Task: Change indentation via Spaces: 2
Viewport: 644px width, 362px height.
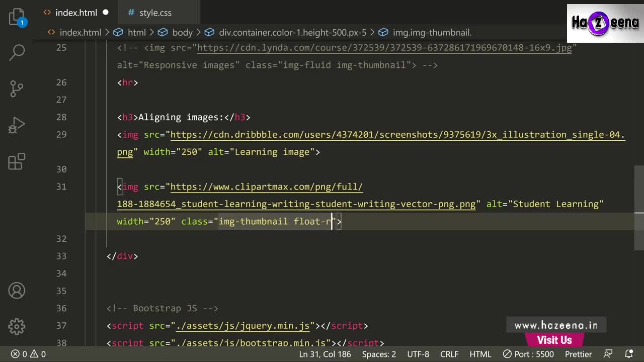Action: click(x=379, y=354)
